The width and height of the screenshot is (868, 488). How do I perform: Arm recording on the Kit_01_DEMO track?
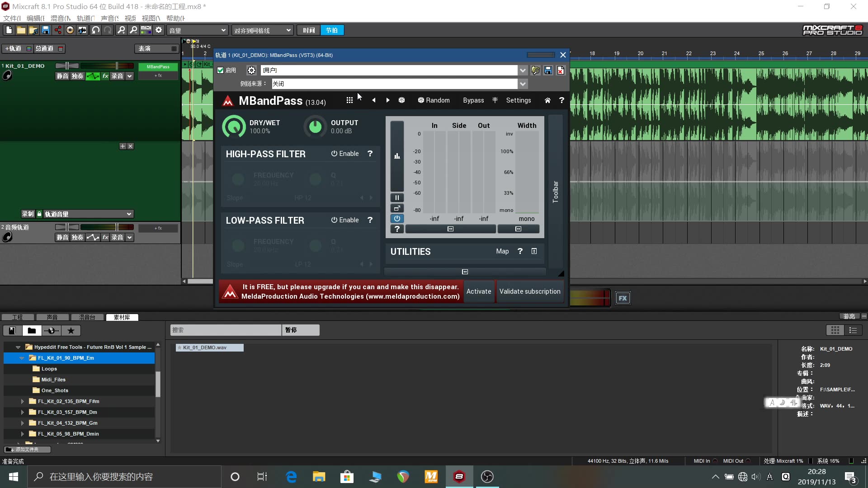pos(118,76)
